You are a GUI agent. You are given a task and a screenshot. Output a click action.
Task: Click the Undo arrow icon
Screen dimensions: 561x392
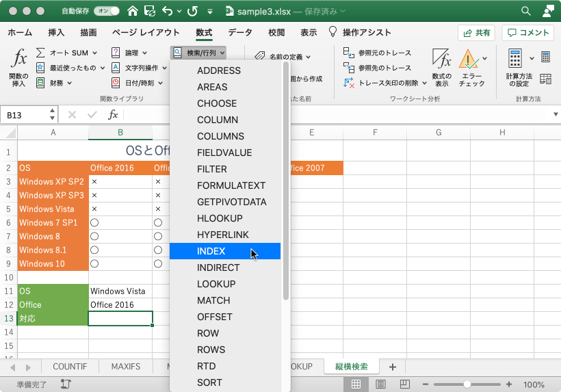click(x=167, y=11)
